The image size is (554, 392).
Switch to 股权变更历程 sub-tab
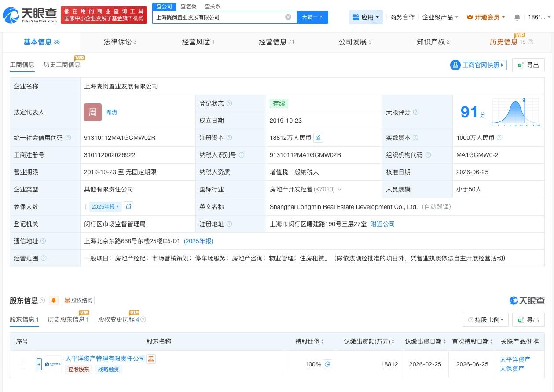tap(118, 319)
